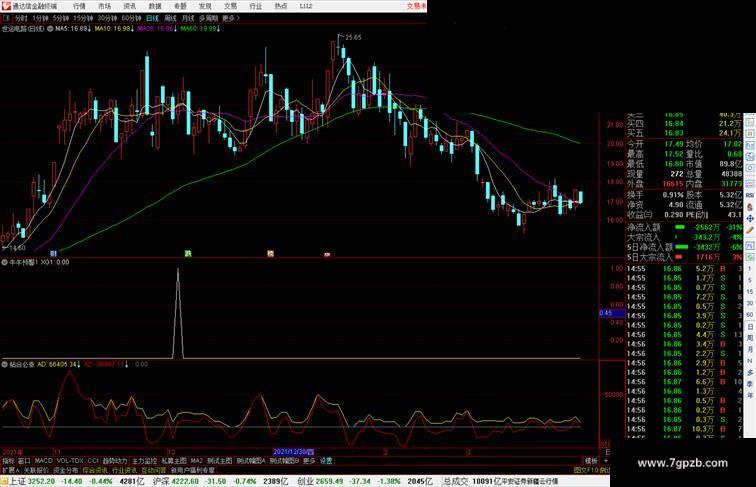The image size is (756, 487).
Task: Click the 通达信 application logo icon
Action: [6, 6]
